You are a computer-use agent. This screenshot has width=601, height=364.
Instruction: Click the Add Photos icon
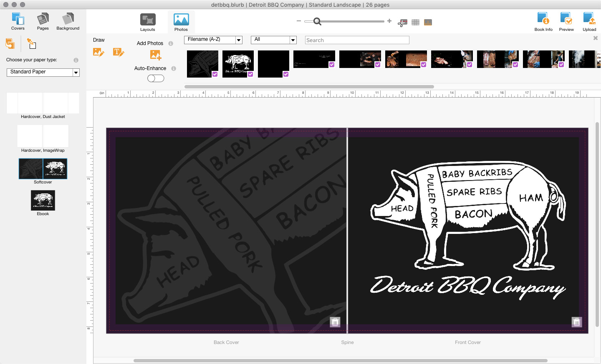pyautogui.click(x=155, y=55)
